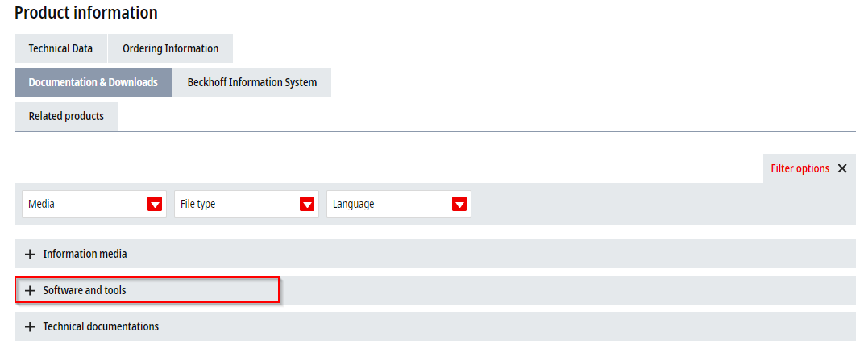Open the Ordering Information tab

171,48
